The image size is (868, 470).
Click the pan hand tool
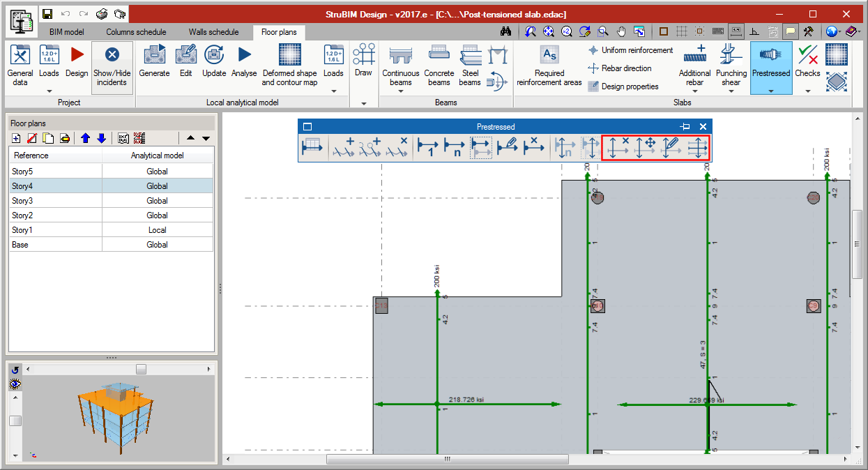click(621, 31)
